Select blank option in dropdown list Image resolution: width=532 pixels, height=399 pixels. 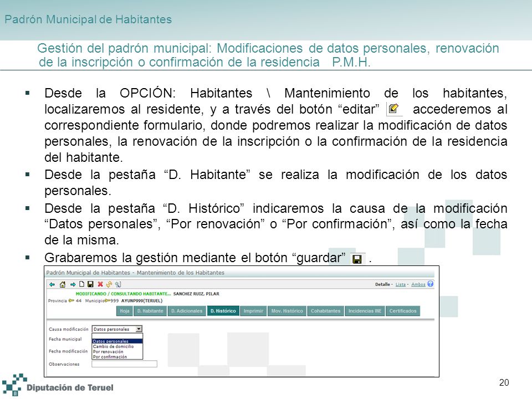point(117,336)
